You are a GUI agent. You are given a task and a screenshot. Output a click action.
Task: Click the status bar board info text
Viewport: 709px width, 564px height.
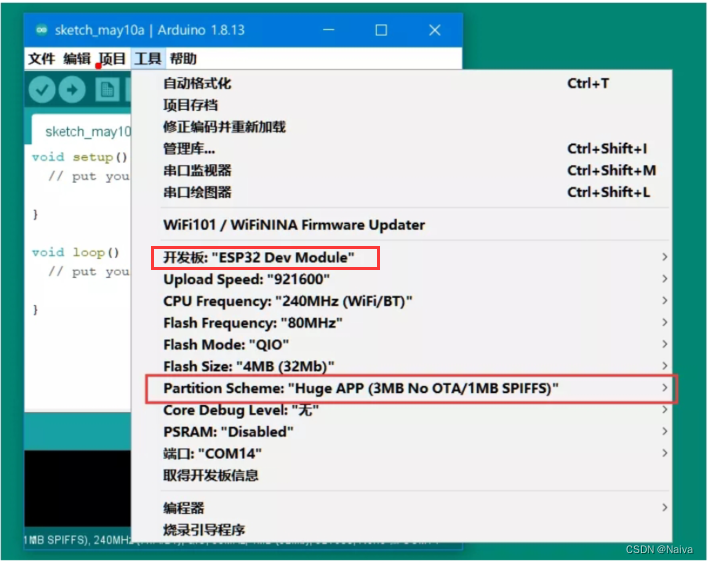click(77, 540)
